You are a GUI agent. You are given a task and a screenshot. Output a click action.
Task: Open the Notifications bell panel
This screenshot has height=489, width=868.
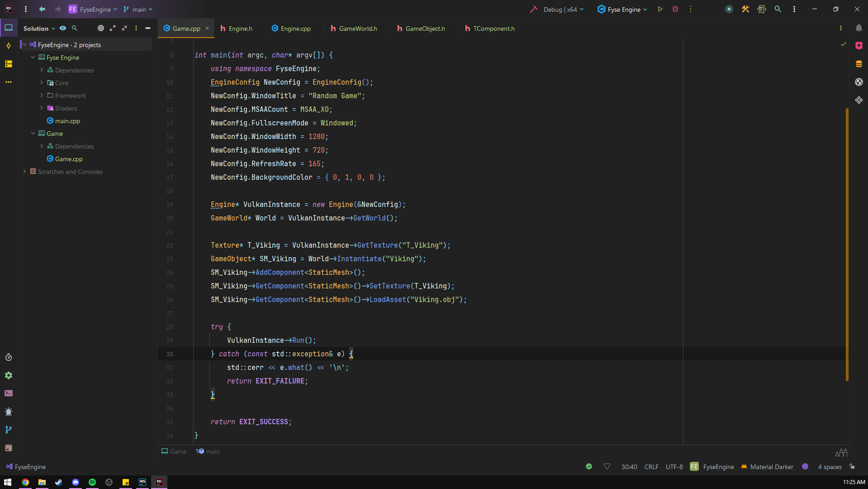860,28
